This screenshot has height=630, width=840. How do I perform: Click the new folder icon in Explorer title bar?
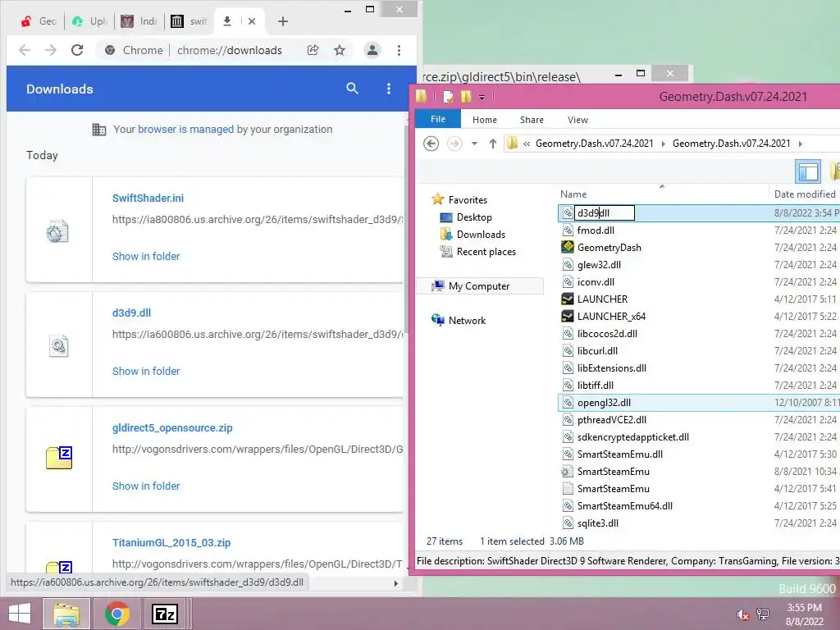(x=466, y=97)
